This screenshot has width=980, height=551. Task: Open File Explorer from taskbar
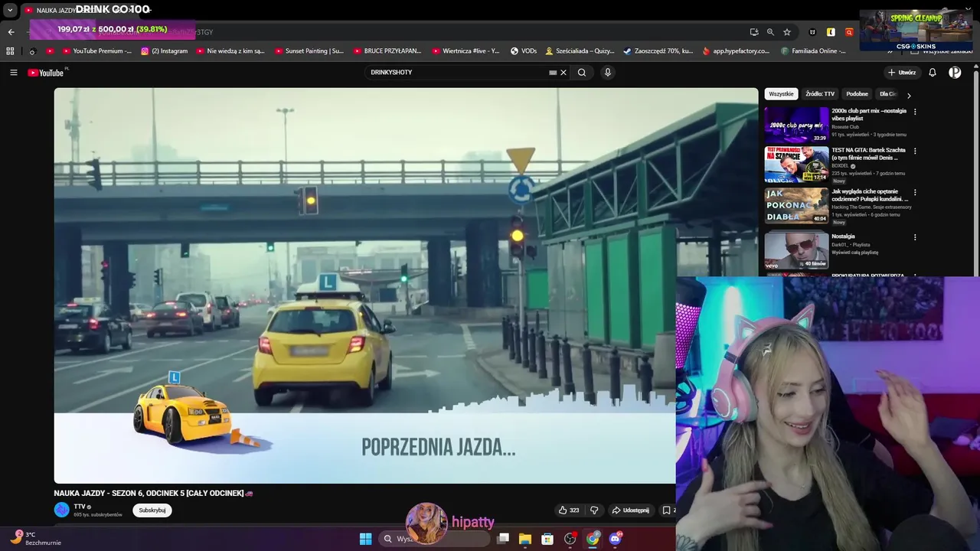(x=525, y=539)
